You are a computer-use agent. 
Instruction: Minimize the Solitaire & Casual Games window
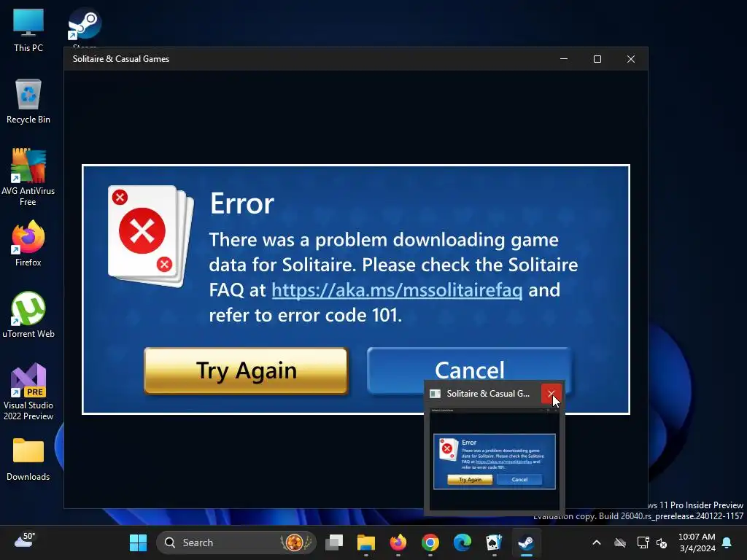[x=564, y=59]
